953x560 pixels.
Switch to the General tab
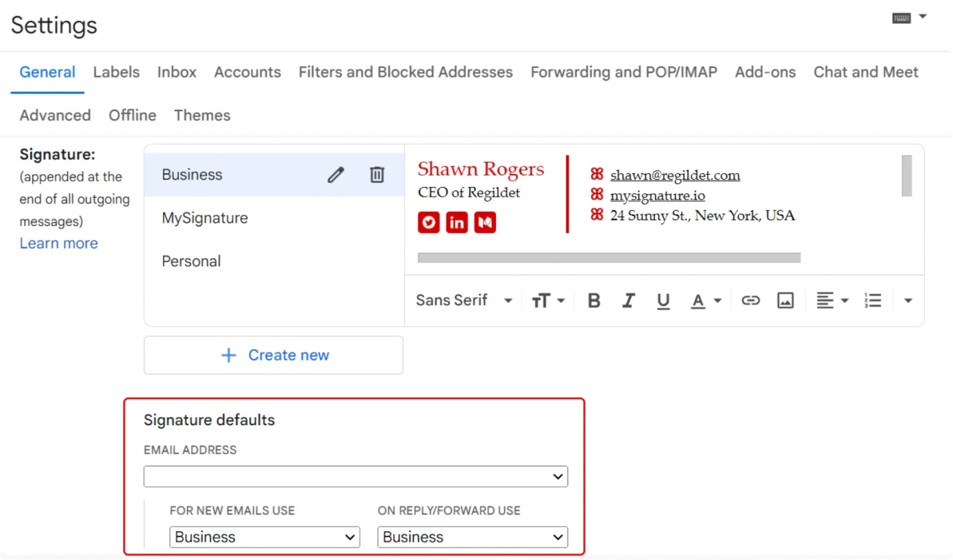(48, 72)
